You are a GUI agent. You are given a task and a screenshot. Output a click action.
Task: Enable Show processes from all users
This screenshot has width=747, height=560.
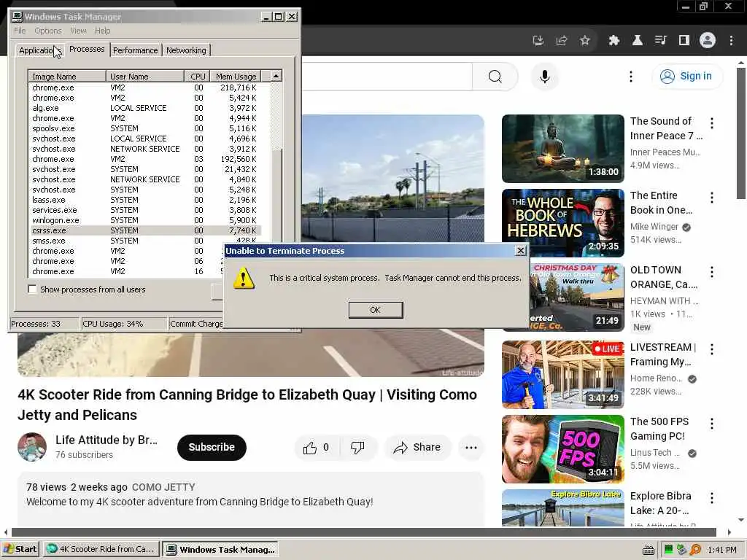click(x=32, y=289)
